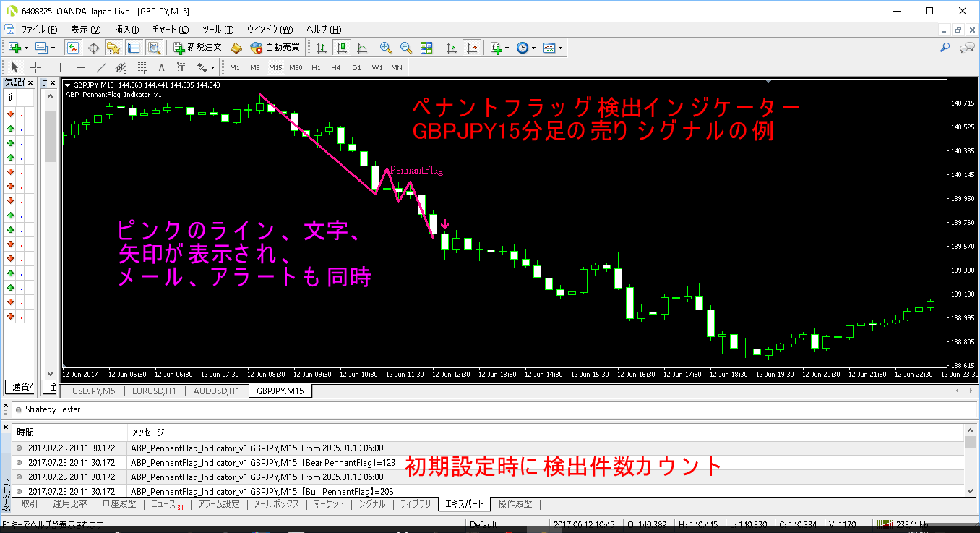The width and height of the screenshot is (980, 533).
Task: Open the 取引 terminal tab
Action: (30, 504)
